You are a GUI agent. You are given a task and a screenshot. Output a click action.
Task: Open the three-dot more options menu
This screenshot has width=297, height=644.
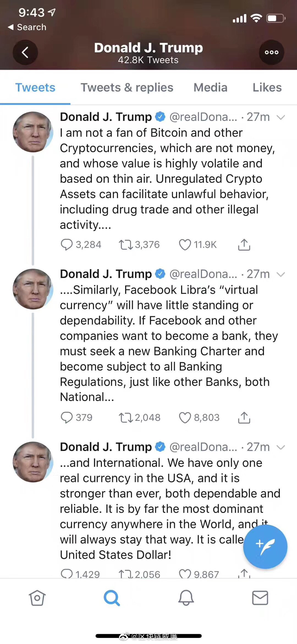coord(271,52)
